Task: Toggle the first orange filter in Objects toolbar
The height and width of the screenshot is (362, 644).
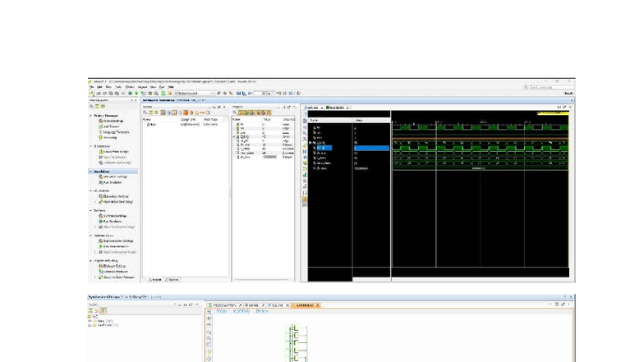Action: (240, 112)
